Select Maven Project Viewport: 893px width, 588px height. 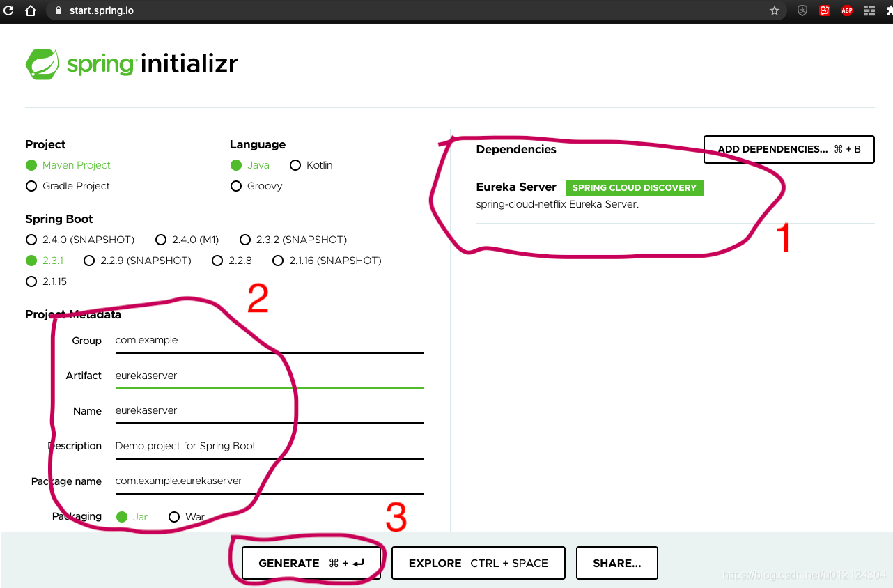[x=68, y=165]
